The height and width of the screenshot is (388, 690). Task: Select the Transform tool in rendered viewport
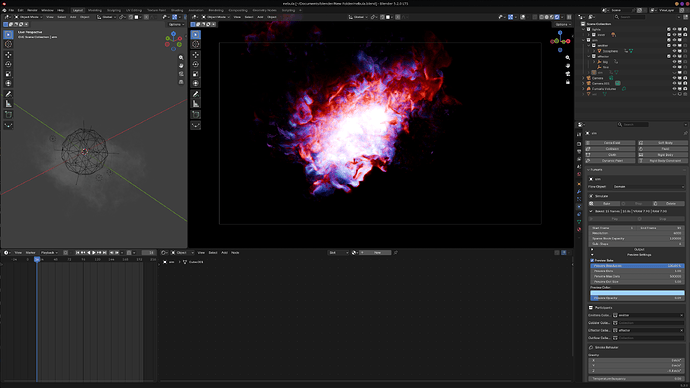(x=196, y=83)
